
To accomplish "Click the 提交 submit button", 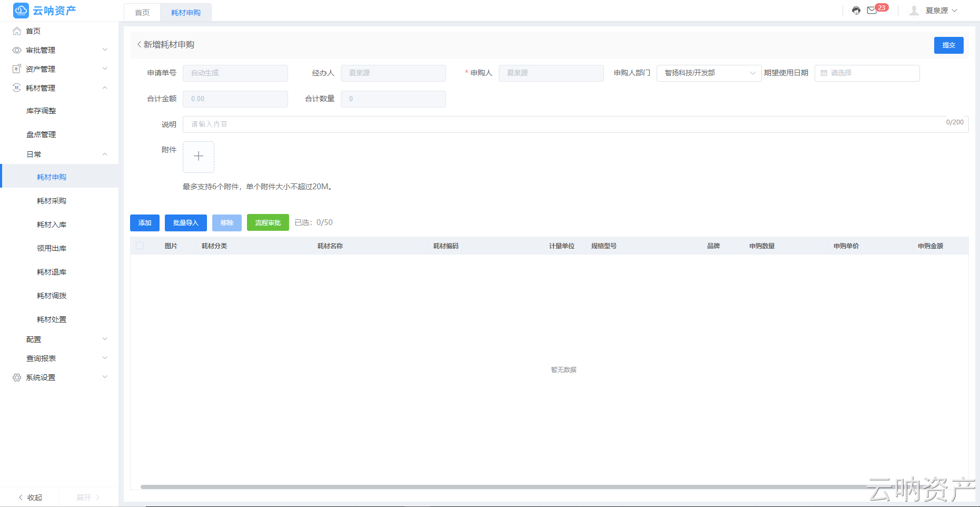I will [x=948, y=45].
